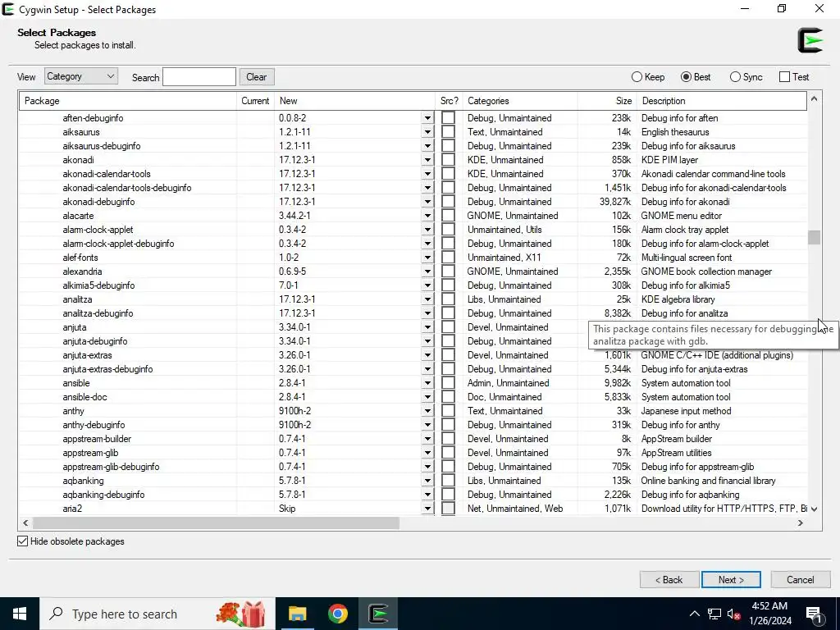Open version dropdown for alef-fonts

click(427, 257)
